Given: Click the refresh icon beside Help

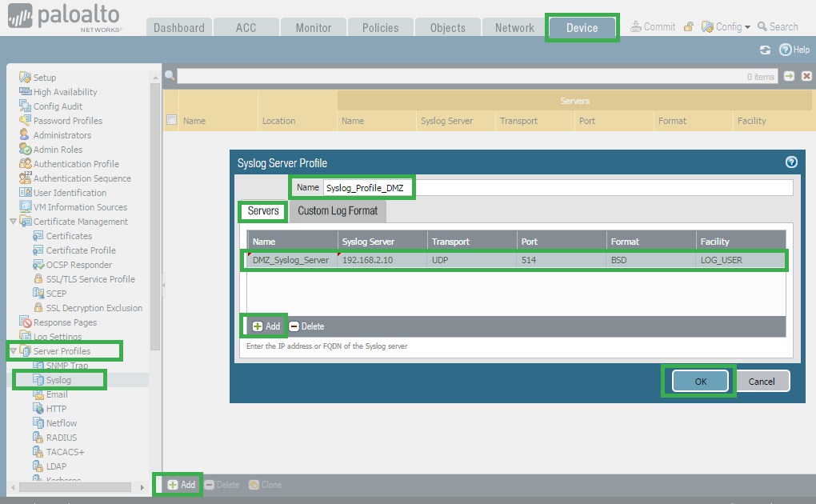Looking at the screenshot, I should [765, 50].
